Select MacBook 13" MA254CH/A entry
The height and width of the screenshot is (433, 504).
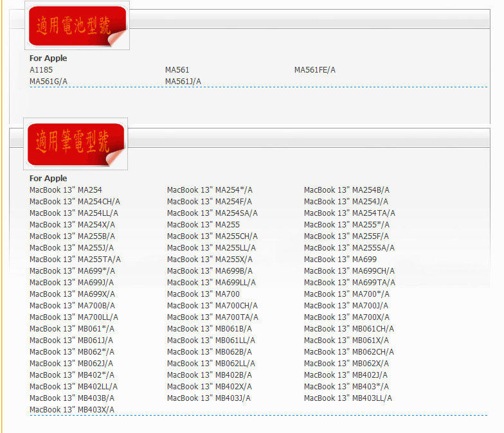tap(75, 202)
